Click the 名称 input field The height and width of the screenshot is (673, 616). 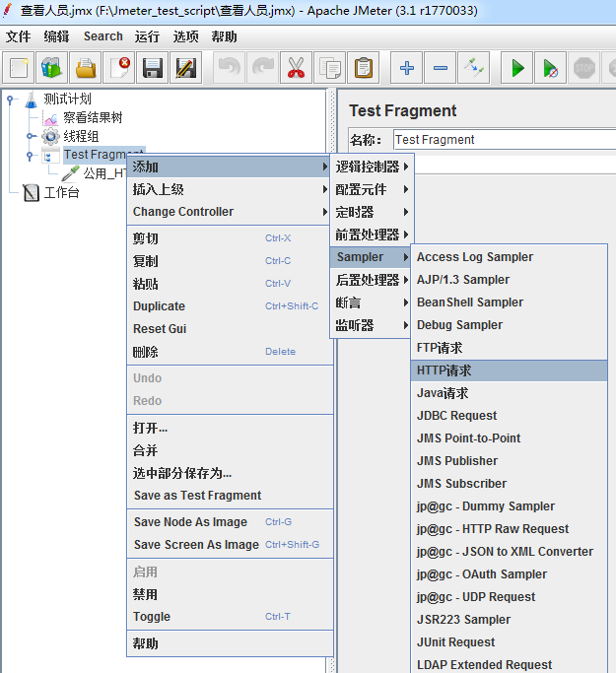(x=505, y=140)
